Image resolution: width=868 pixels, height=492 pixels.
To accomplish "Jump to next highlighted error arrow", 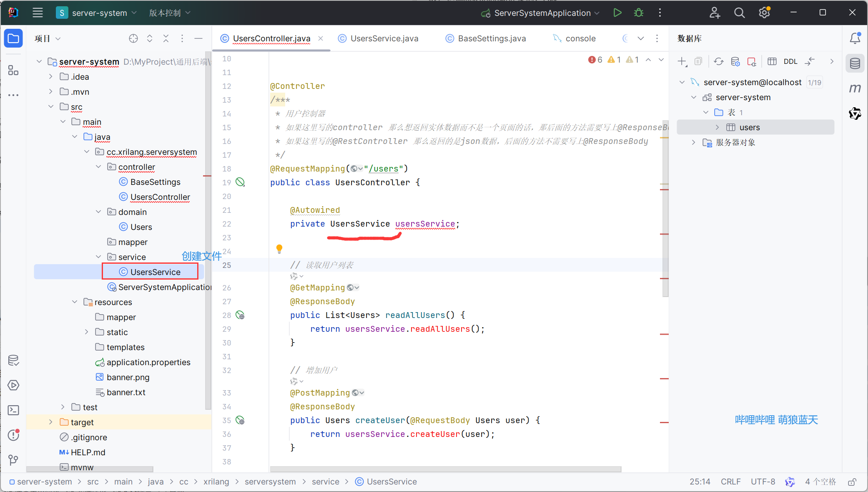I will (x=661, y=60).
